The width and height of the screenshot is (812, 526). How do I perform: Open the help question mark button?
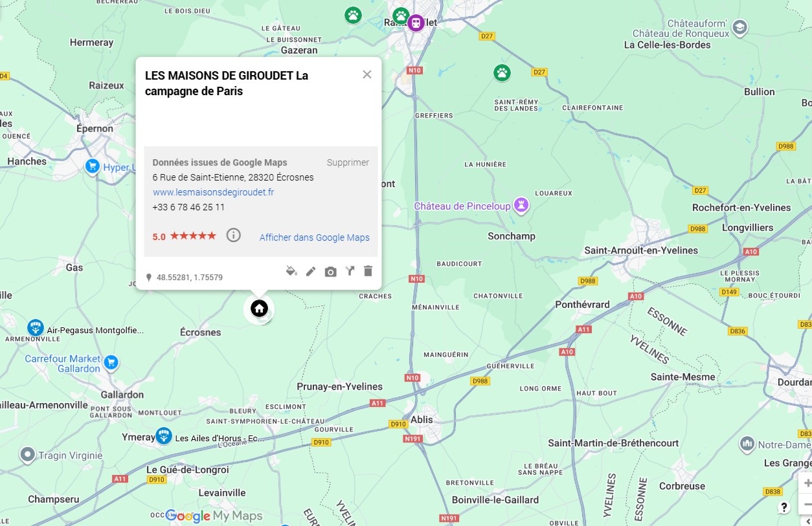point(784,507)
